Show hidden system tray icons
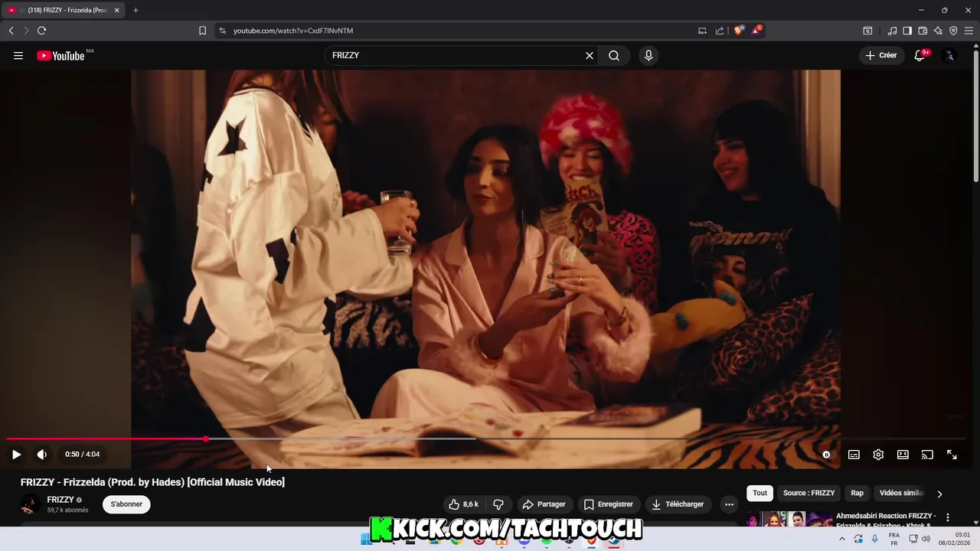Screen dimensions: 980x551 pos(841,540)
